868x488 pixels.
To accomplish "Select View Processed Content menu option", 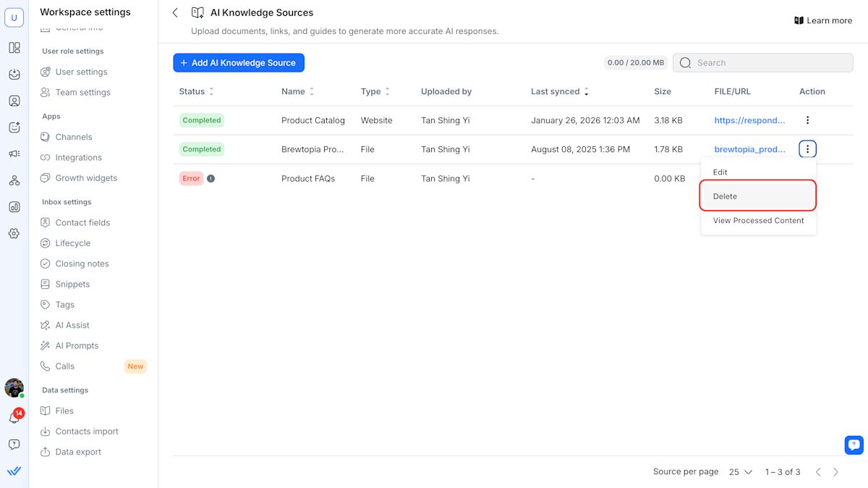I will [x=758, y=221].
